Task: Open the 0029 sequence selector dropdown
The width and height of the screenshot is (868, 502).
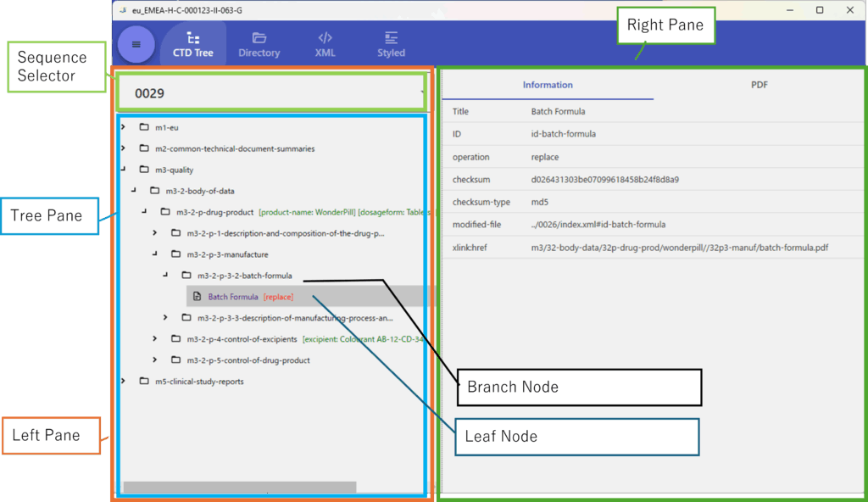Action: tap(271, 92)
